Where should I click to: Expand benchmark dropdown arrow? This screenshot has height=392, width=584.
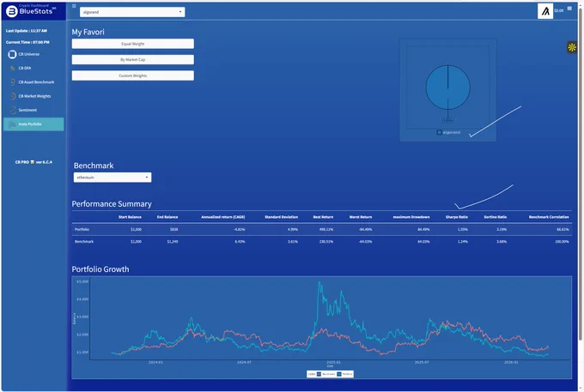(x=147, y=178)
